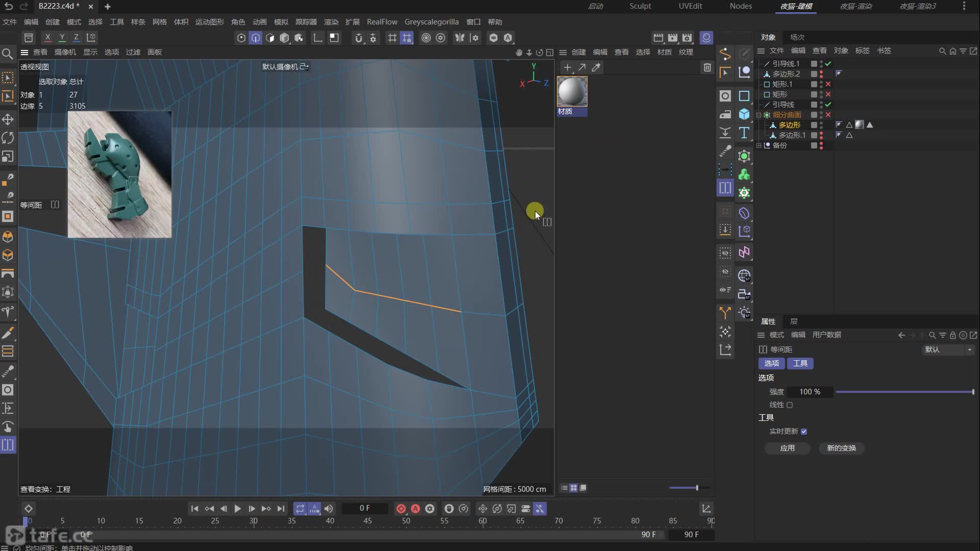Toggle the X axis lock icon
Image resolution: width=980 pixels, height=551 pixels.
47,37
